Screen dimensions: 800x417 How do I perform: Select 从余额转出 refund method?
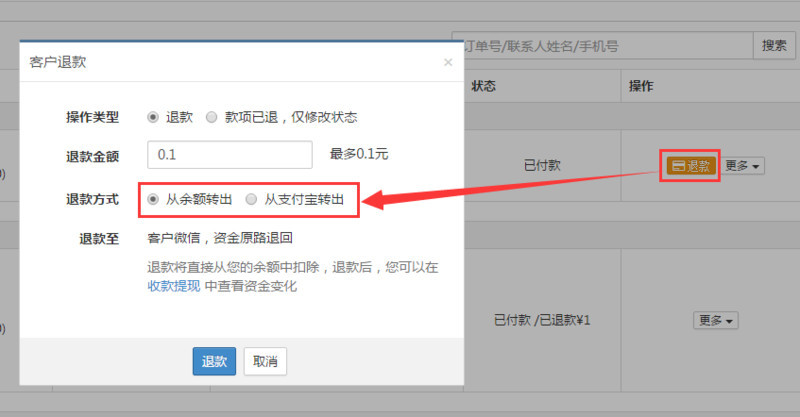pyautogui.click(x=153, y=199)
